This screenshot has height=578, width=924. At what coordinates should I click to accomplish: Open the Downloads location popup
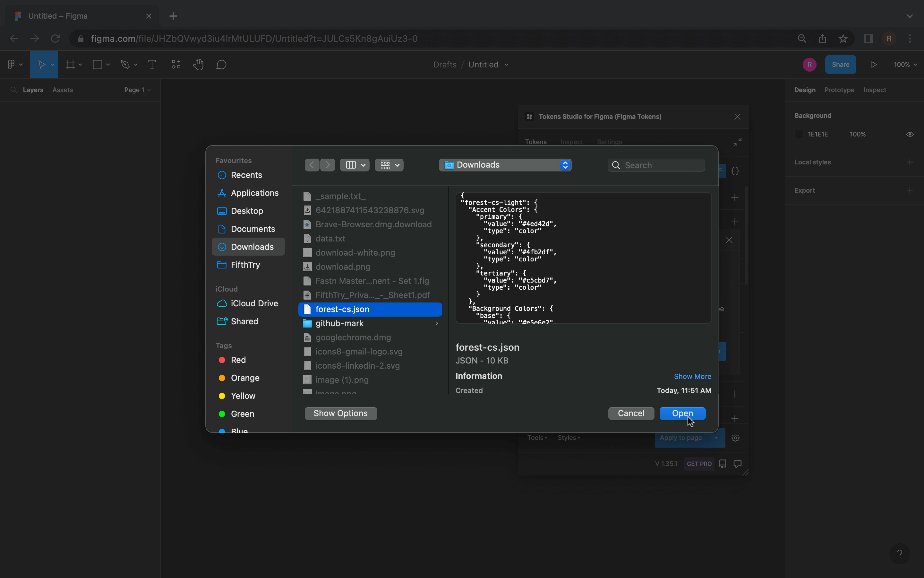[x=505, y=165]
